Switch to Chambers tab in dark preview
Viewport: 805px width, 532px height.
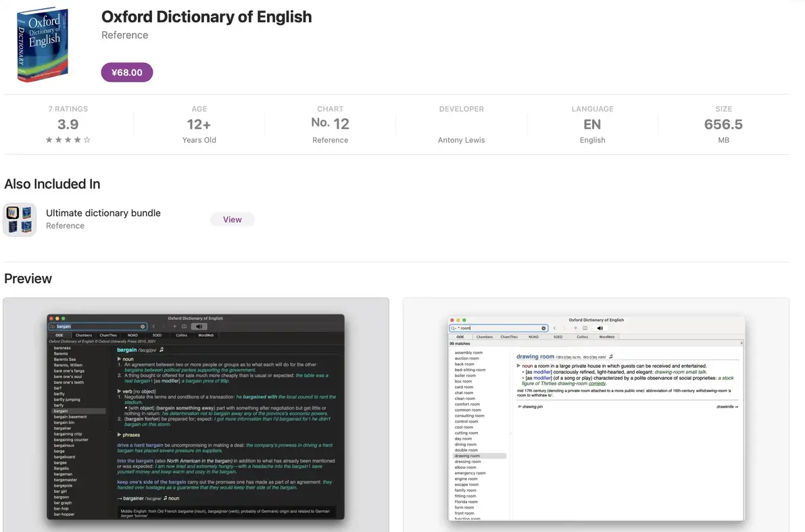click(x=84, y=335)
